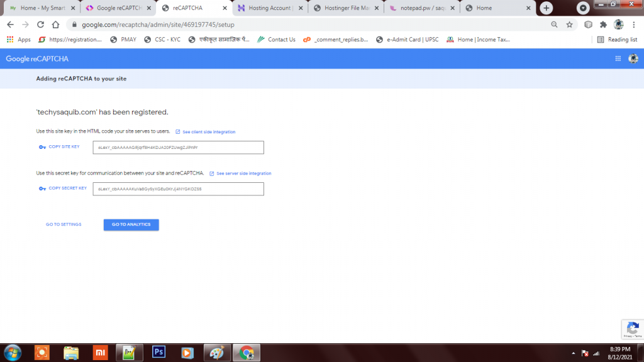Switch to notepad.pw tab

422,8
